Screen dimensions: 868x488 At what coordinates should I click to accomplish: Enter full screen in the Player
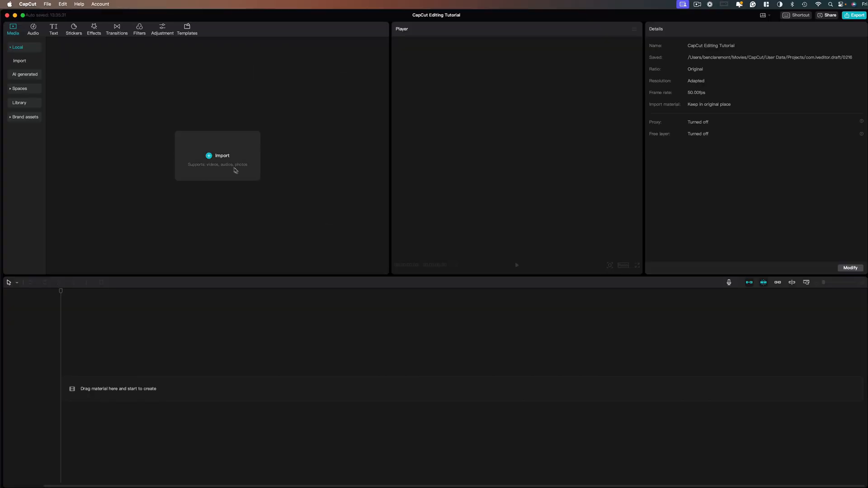[x=637, y=265]
